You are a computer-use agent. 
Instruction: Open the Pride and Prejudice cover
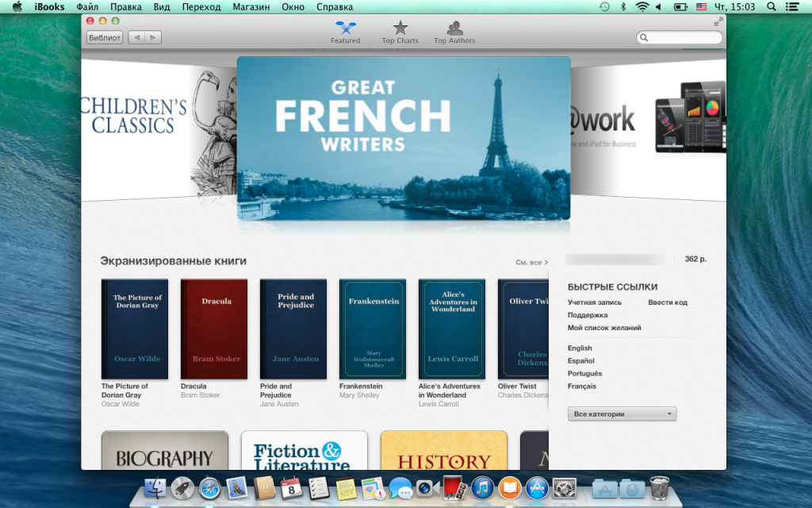pos(293,329)
